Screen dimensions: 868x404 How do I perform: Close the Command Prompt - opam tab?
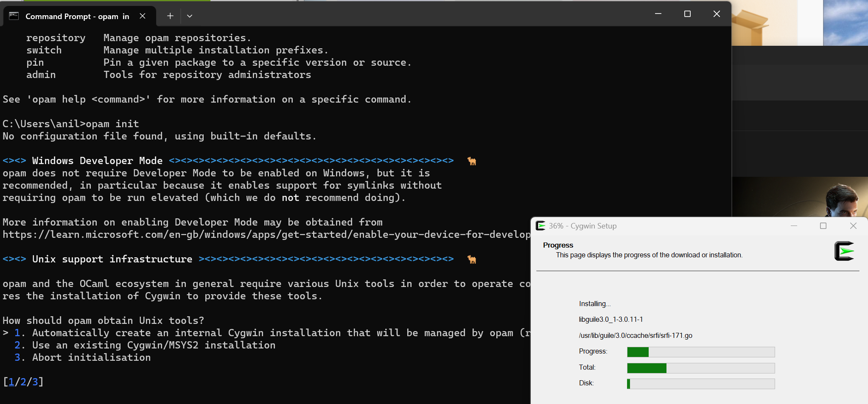point(143,16)
